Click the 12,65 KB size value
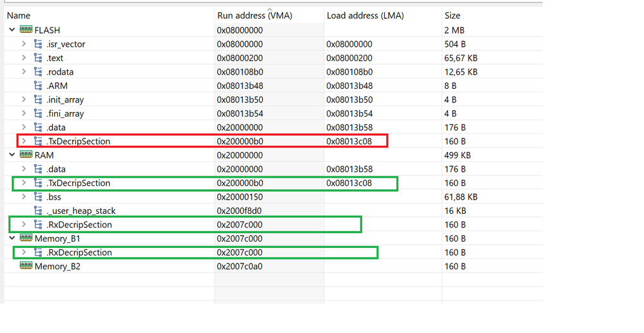Viewport: 644px width, 333px height. point(461,72)
